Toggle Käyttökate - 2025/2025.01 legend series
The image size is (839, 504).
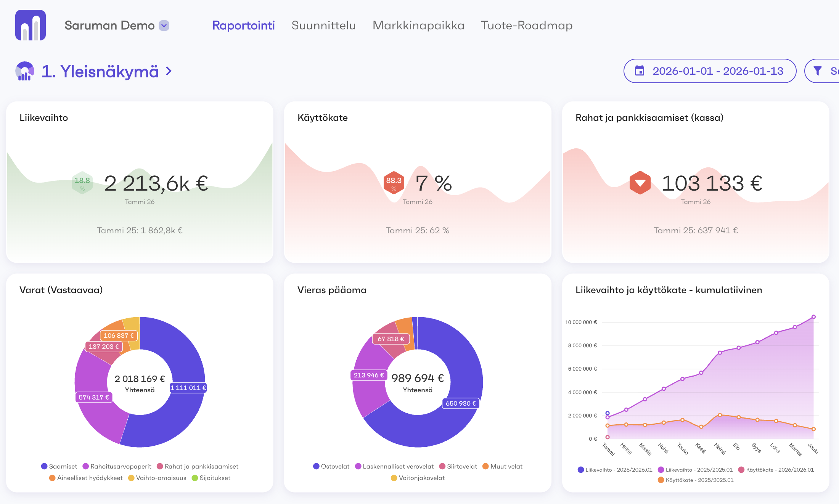coord(696,480)
